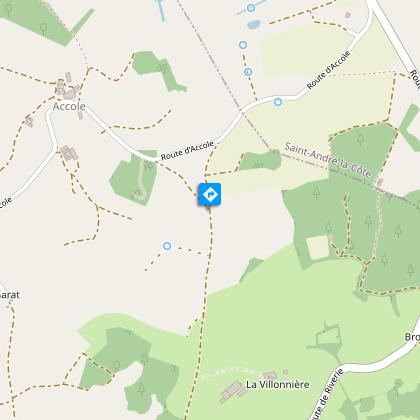Select the small wood patch below Saint-André-la-Côte boundary

pyautogui.click(x=260, y=161)
